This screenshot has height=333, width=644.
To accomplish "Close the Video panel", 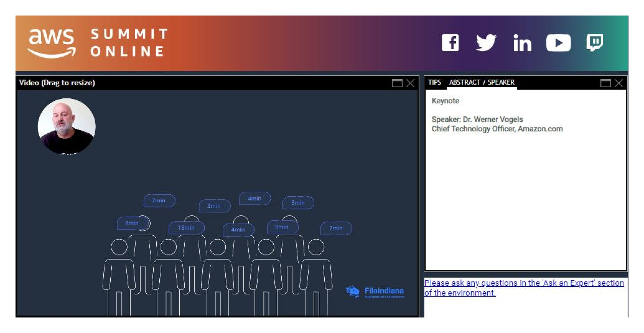I will click(x=410, y=83).
